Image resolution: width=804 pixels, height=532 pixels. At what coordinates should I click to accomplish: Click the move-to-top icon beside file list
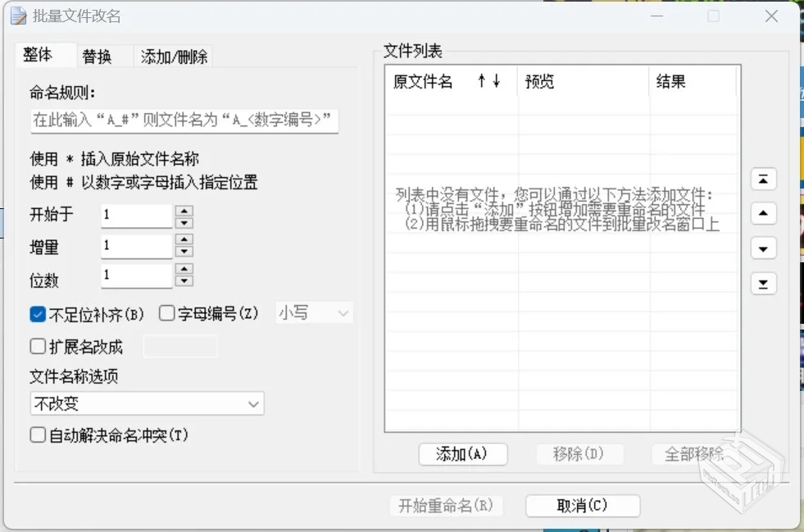pyautogui.click(x=763, y=179)
